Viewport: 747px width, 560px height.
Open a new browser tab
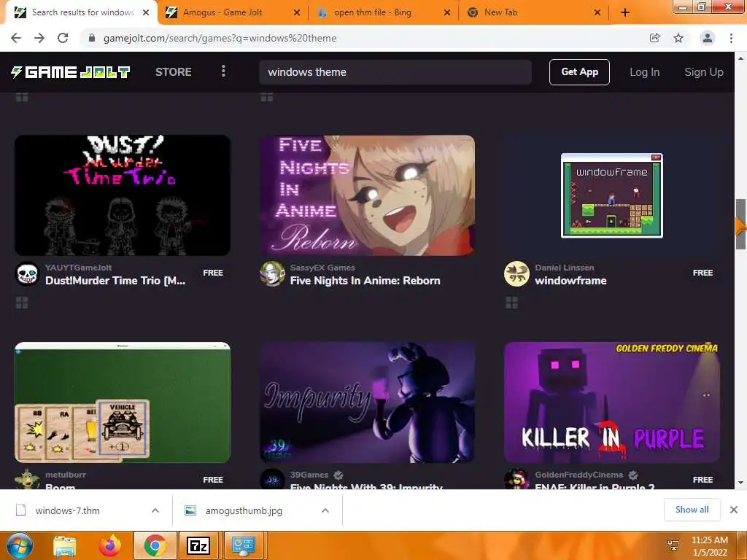625,12
